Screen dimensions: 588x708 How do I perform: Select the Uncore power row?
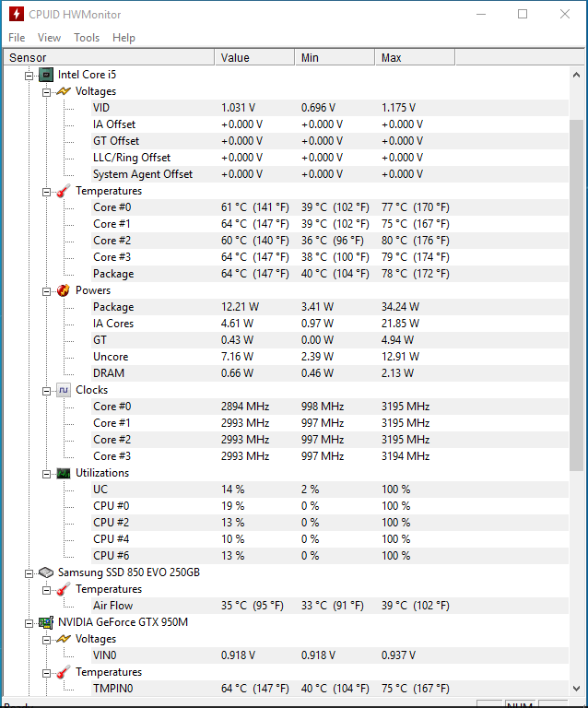329,357
